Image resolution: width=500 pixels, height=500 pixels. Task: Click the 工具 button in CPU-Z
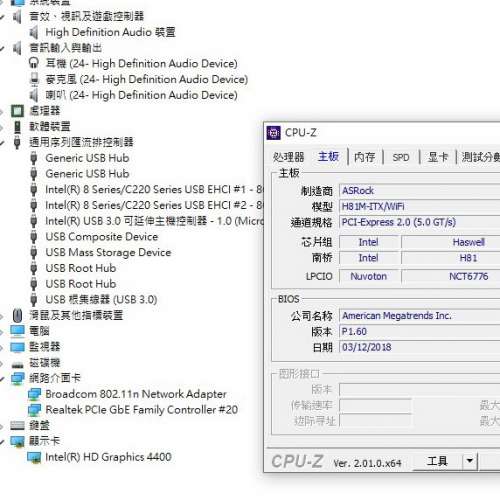[x=437, y=461]
